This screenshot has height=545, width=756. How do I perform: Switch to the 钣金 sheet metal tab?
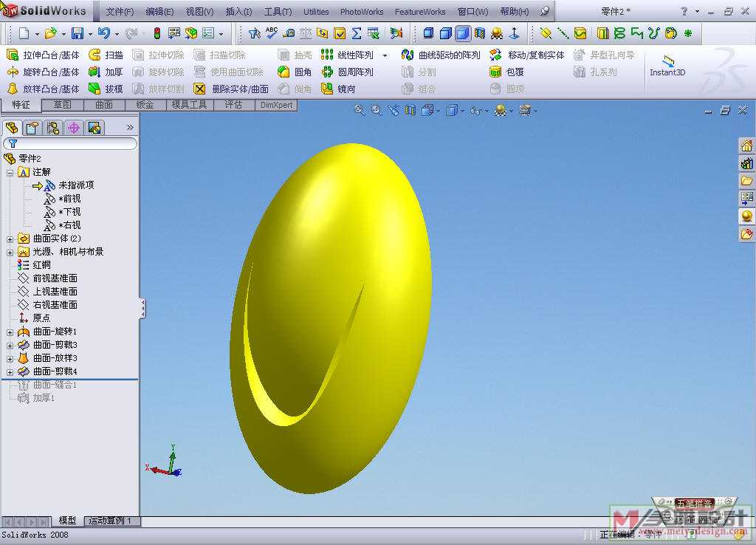[x=145, y=105]
